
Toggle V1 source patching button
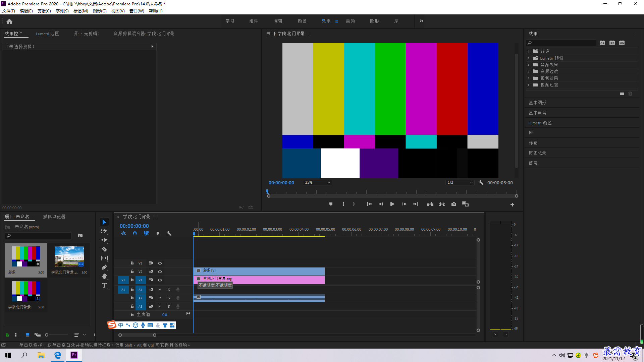pos(123,280)
